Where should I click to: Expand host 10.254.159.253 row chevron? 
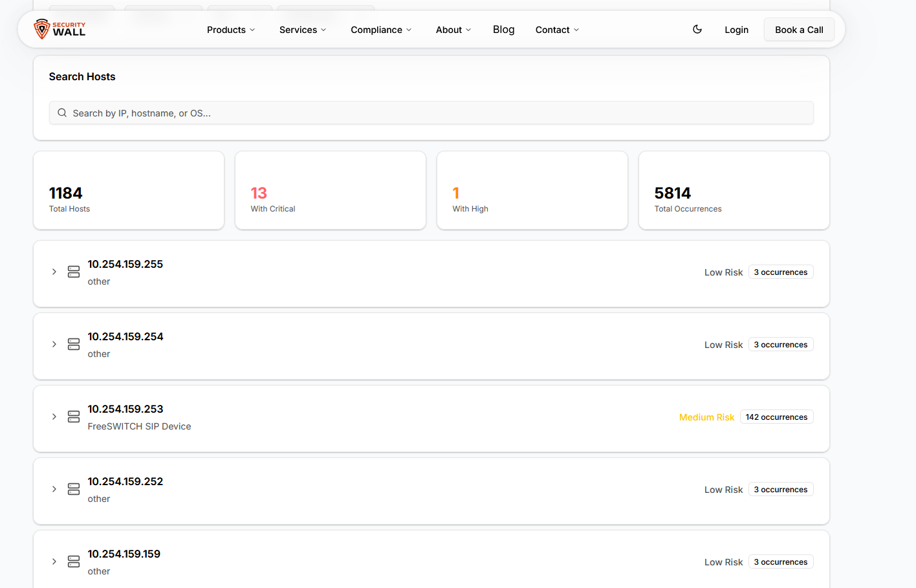54,417
